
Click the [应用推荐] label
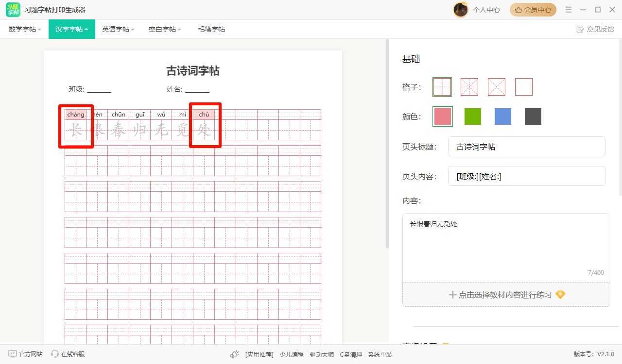pyautogui.click(x=259, y=355)
